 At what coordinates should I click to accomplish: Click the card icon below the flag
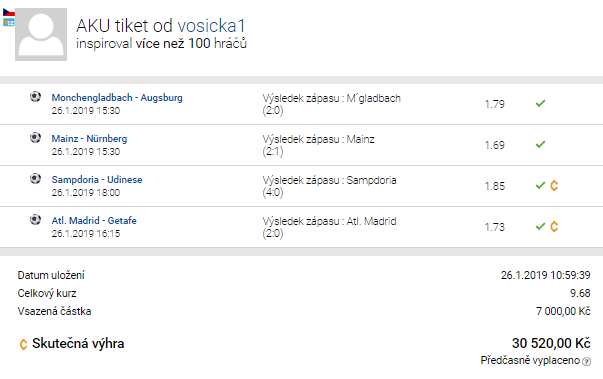pos(8,22)
